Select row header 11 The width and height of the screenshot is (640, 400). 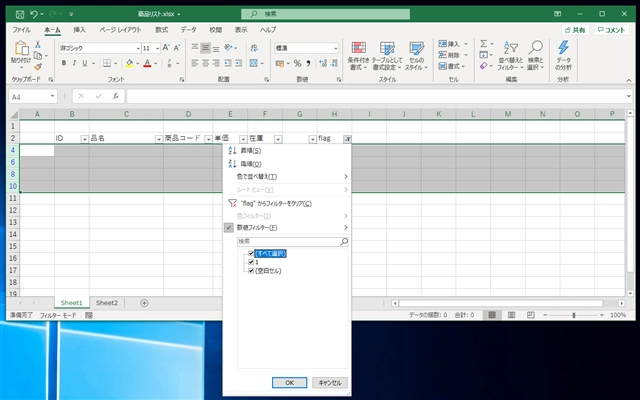(x=13, y=198)
